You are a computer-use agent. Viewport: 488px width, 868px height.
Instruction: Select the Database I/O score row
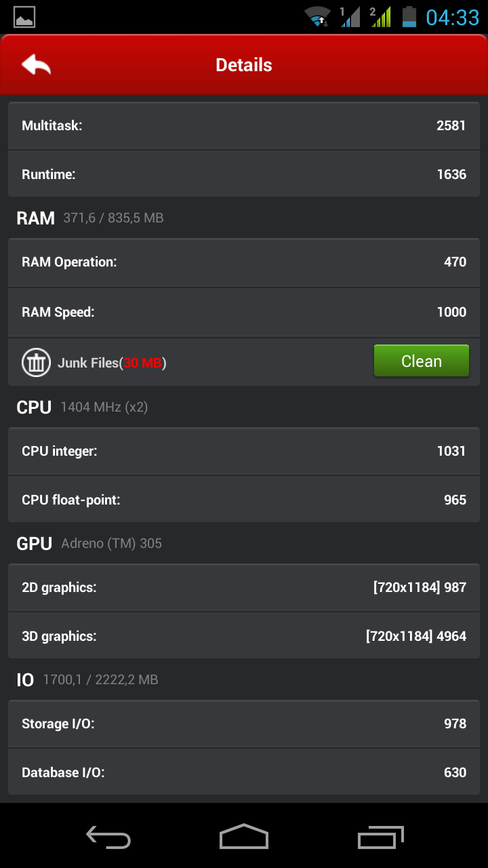(244, 772)
